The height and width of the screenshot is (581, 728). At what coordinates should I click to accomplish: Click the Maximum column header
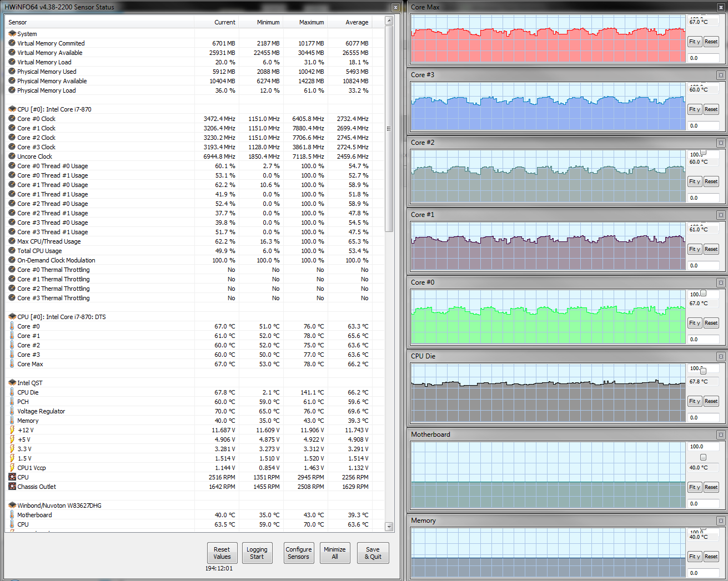(305, 22)
